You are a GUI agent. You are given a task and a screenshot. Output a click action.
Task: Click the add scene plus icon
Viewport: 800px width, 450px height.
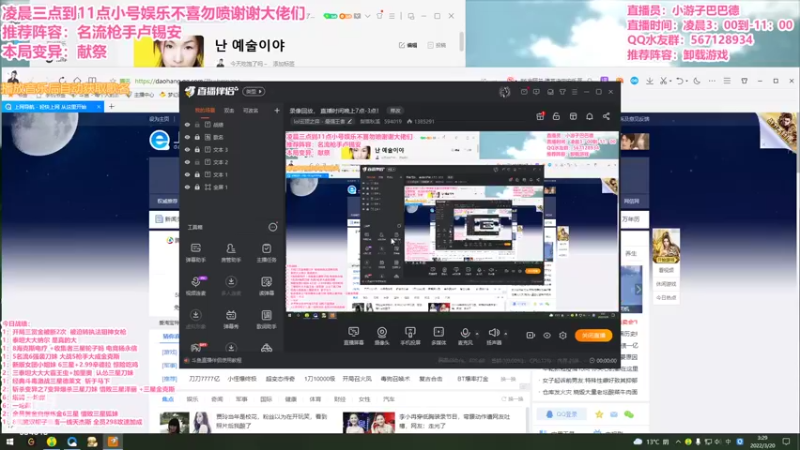tap(277, 110)
